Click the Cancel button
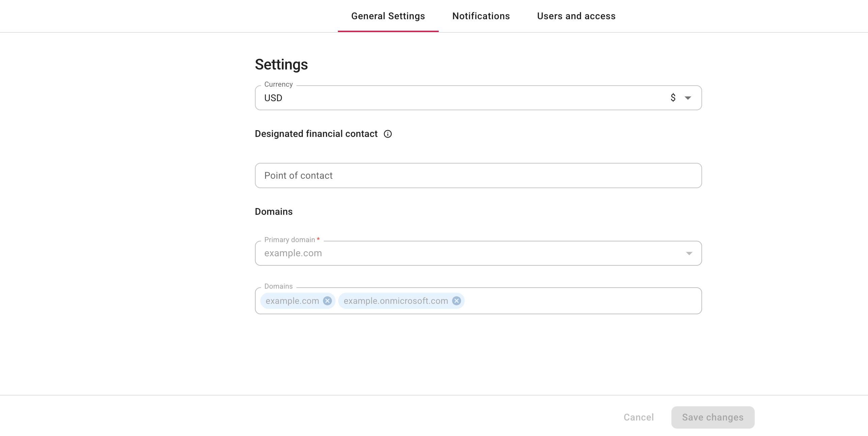The height and width of the screenshot is (436, 868). click(638, 417)
